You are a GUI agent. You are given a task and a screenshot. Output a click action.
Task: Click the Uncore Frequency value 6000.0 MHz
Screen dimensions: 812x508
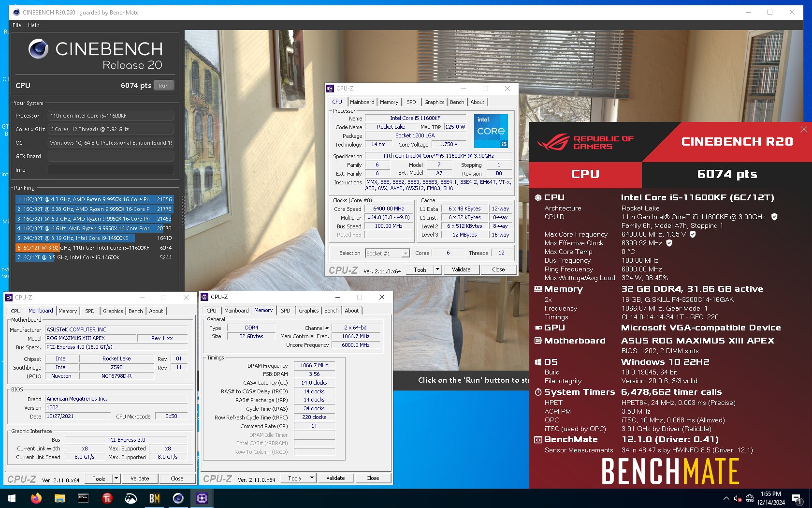pyautogui.click(x=356, y=345)
